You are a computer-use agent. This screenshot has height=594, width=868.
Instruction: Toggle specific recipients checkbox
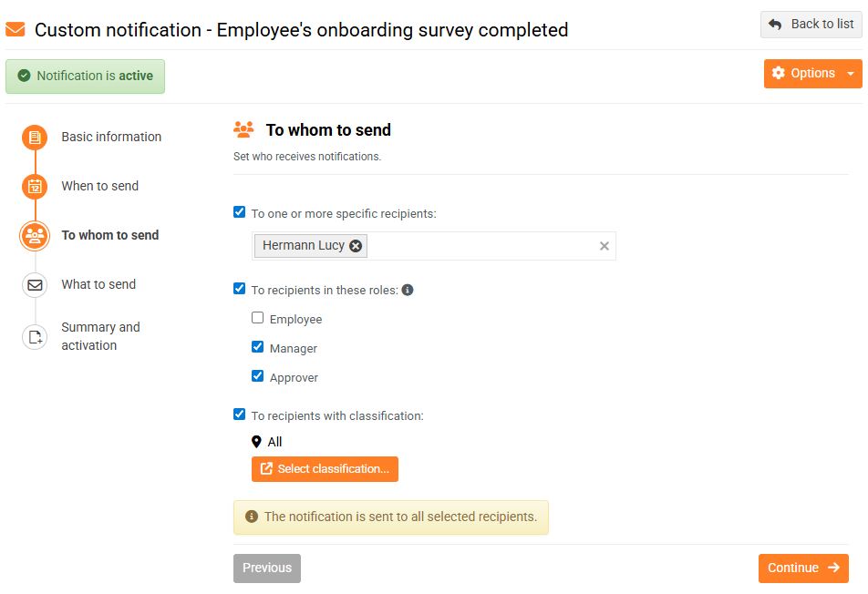[x=240, y=213]
